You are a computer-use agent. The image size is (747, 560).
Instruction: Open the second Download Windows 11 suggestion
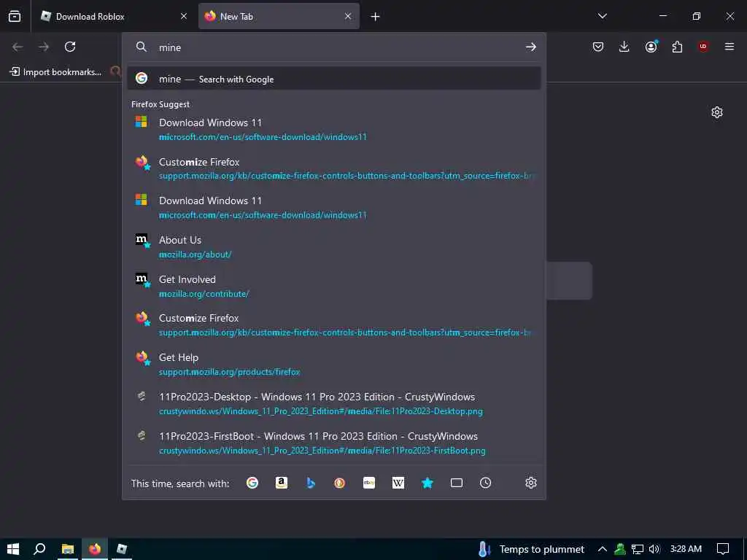tap(334, 208)
